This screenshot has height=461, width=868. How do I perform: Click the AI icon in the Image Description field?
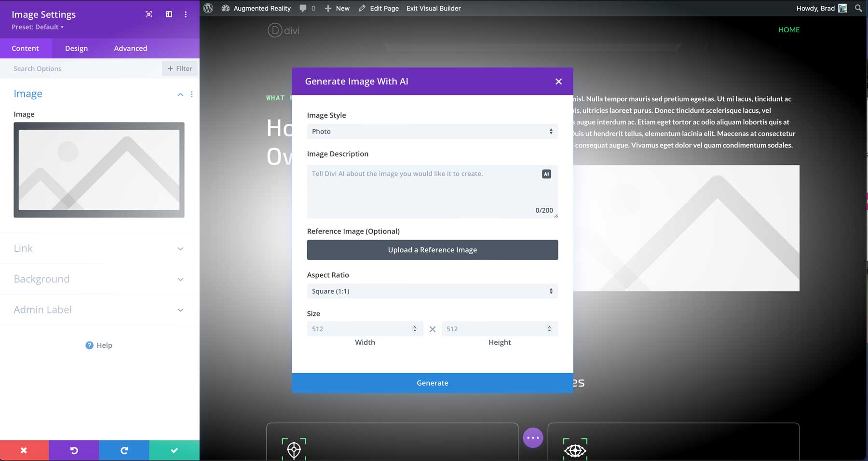tap(546, 174)
